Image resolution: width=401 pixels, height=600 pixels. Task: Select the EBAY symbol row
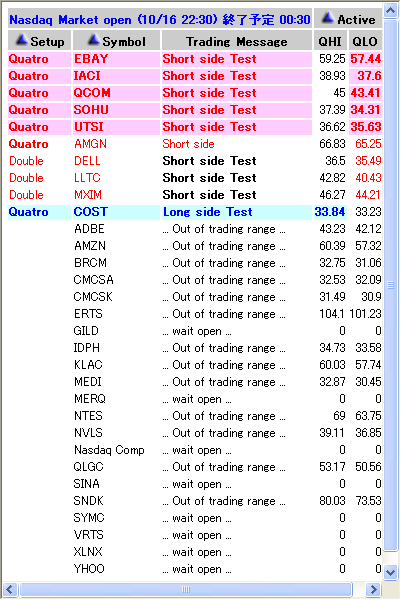195,59
